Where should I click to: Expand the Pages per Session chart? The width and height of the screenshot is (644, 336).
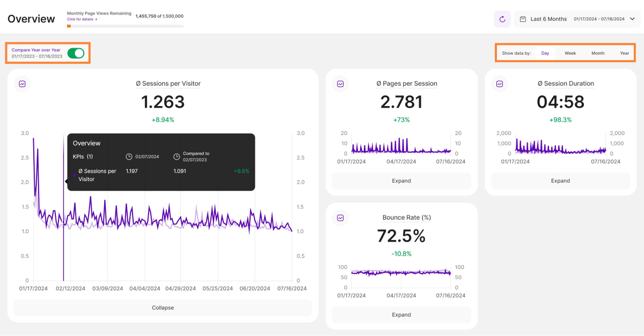pyautogui.click(x=401, y=181)
